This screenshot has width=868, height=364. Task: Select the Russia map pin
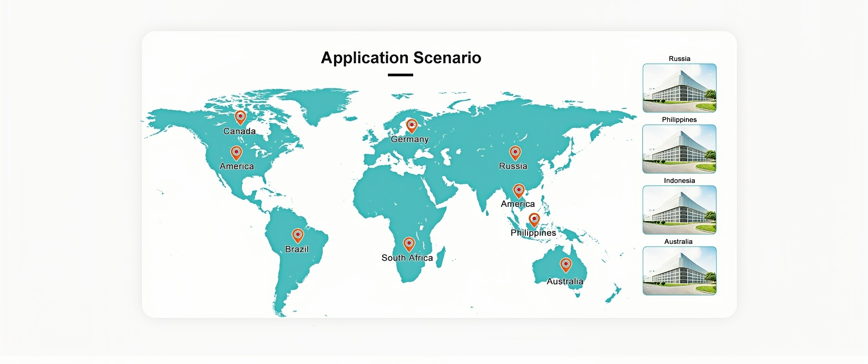click(x=515, y=153)
